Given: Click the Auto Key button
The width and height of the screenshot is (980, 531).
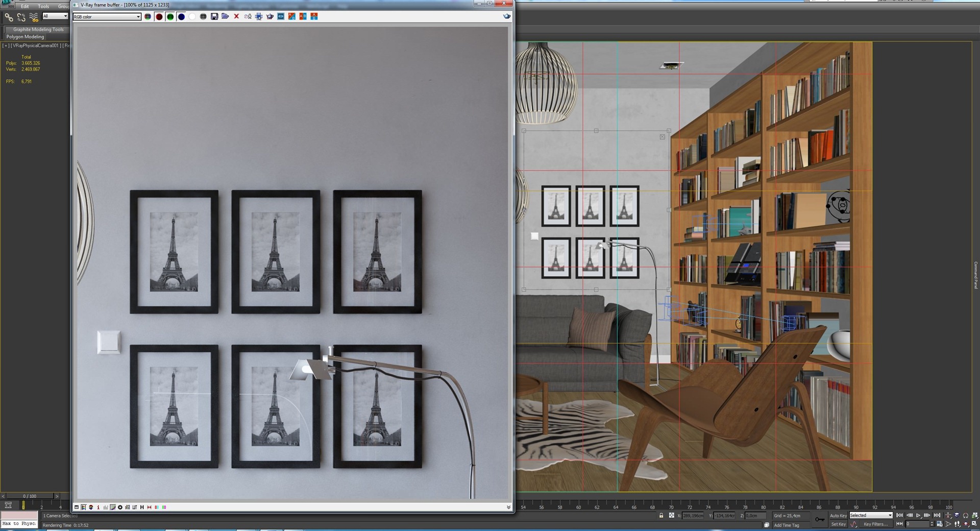Looking at the screenshot, I should 838,515.
